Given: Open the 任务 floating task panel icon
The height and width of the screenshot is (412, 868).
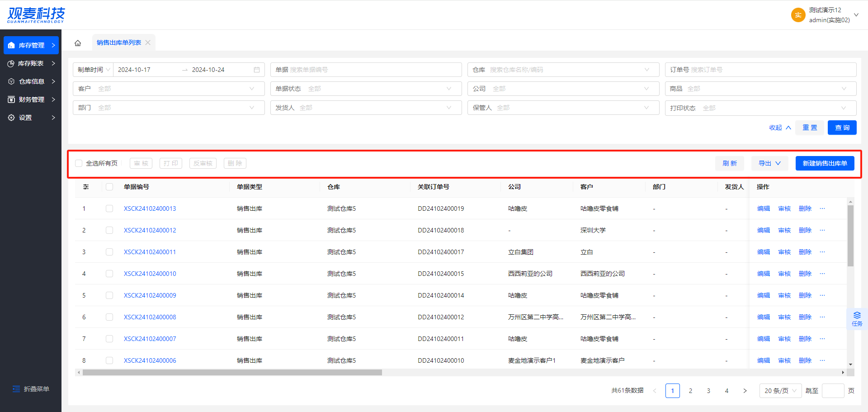Looking at the screenshot, I should 857,319.
